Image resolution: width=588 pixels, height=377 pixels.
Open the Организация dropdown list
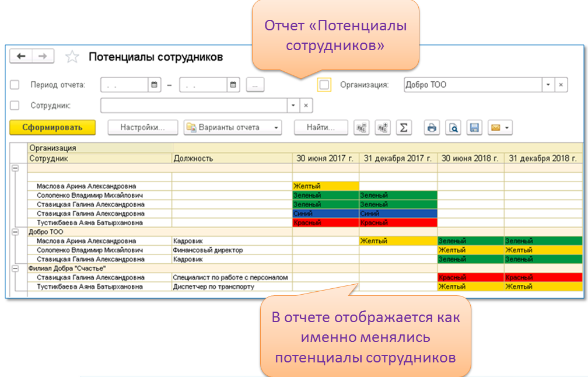pos(548,85)
